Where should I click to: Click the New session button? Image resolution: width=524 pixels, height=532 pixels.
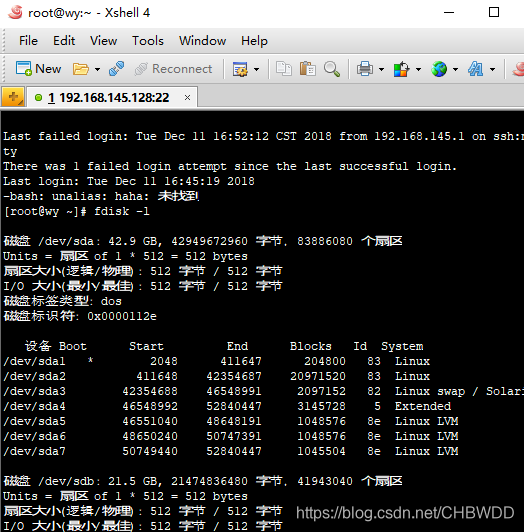(38, 69)
